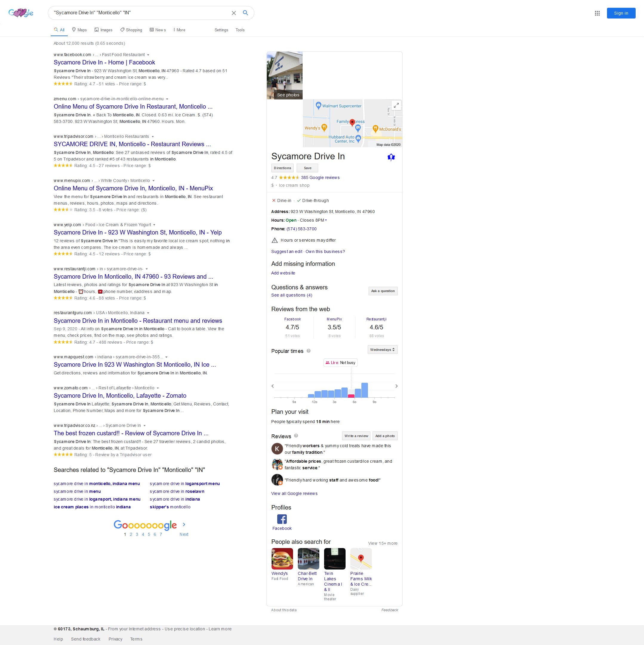Expand menupix.com result options arrow
The image size is (644, 645).
pyautogui.click(x=153, y=180)
